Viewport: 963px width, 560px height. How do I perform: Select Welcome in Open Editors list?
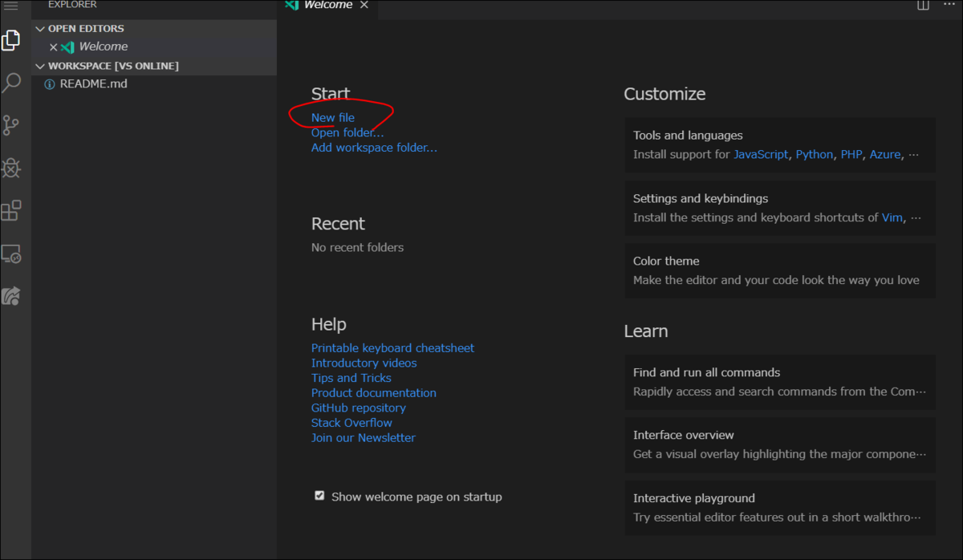(154, 47)
